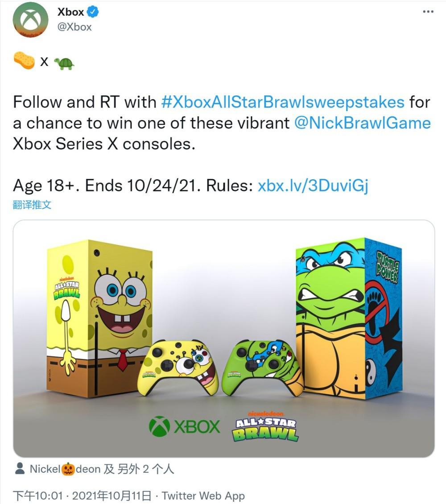
Task: Click the green Xbox logo in image
Action: coord(184,426)
